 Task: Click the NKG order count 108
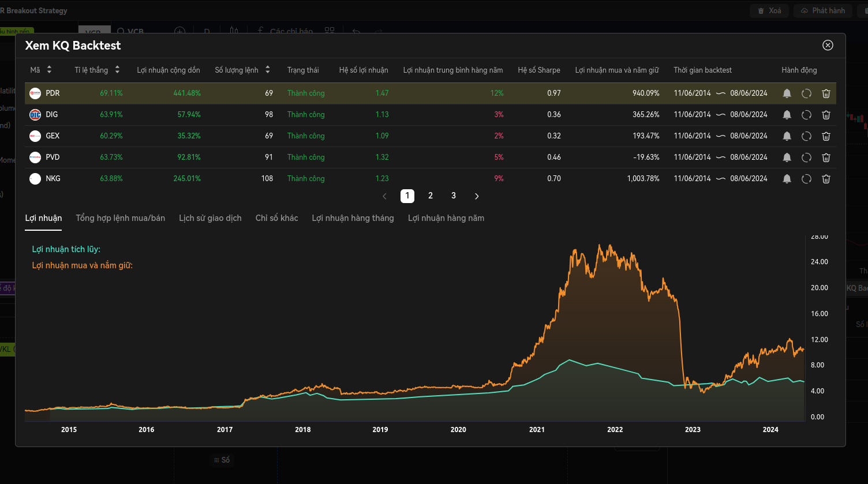[267, 178]
